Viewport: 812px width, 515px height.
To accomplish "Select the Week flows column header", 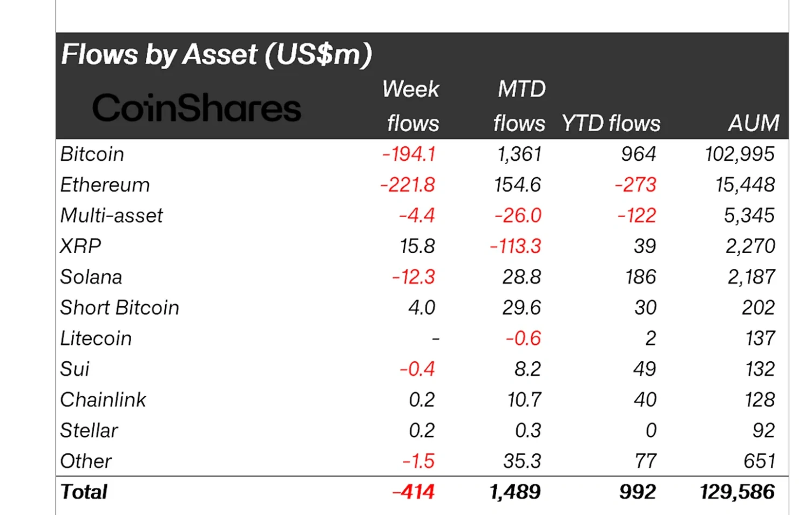I will 411,106.
